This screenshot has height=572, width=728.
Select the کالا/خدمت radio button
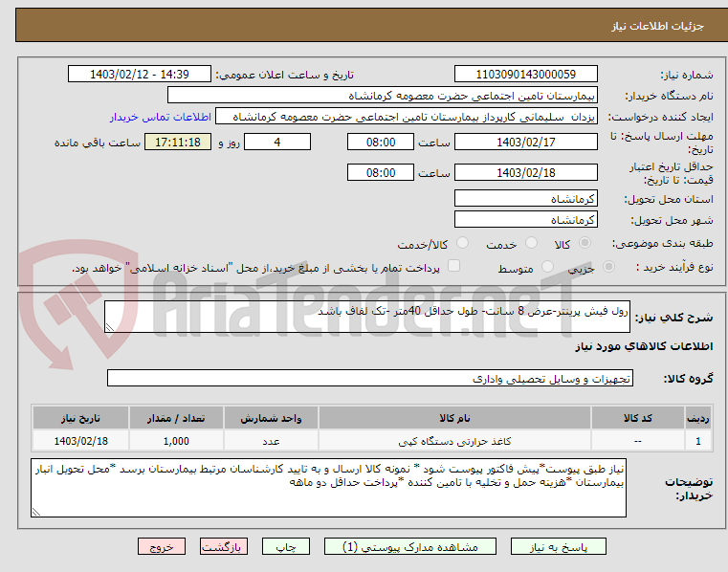point(462,243)
